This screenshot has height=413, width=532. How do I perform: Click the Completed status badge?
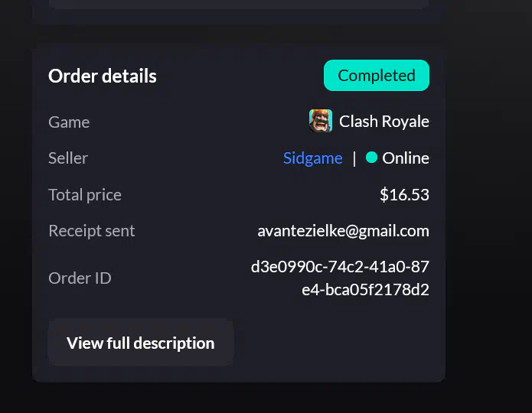(376, 76)
